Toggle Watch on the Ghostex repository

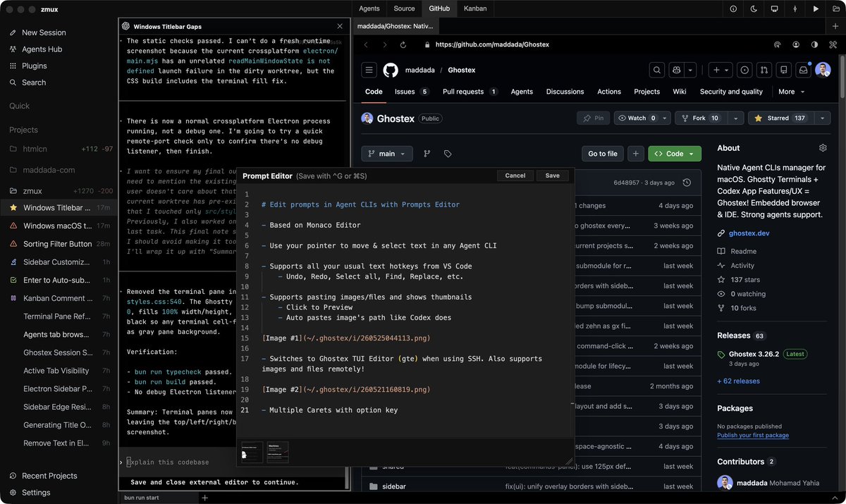pos(637,118)
